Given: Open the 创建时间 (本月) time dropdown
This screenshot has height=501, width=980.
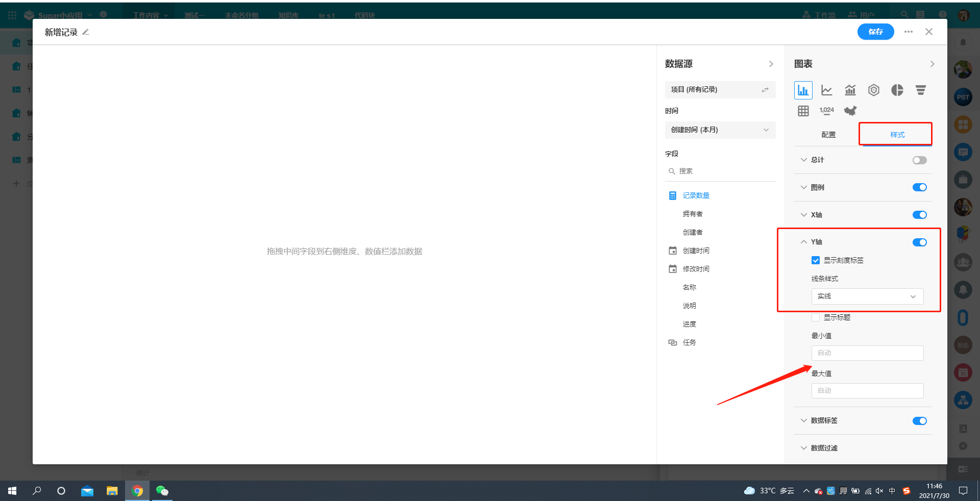Looking at the screenshot, I should (720, 130).
